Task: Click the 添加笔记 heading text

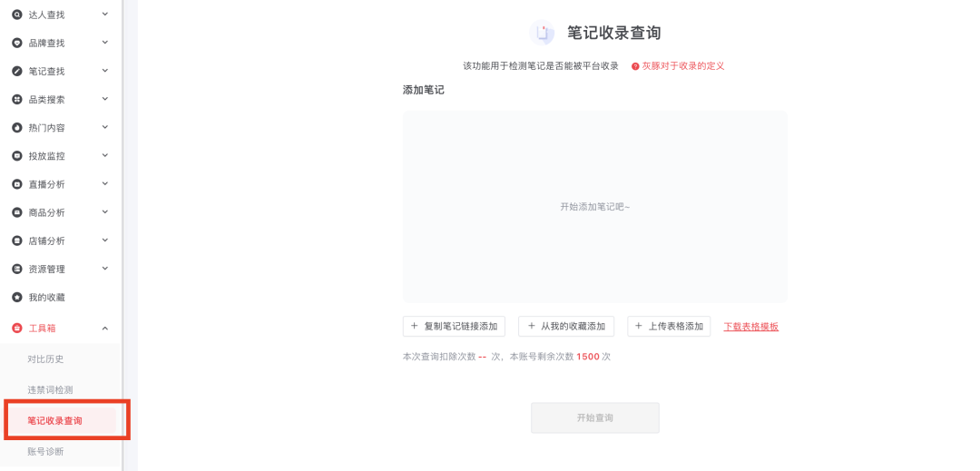Action: 423,90
